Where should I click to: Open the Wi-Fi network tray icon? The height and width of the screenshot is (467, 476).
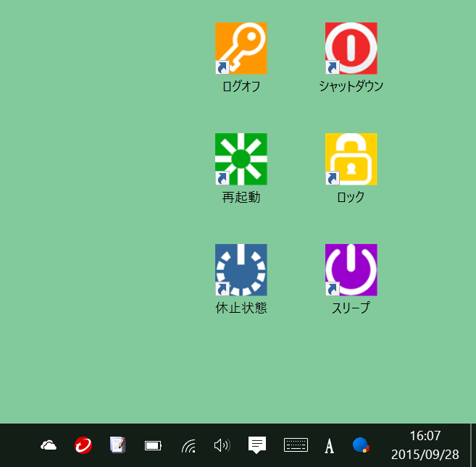[188, 446]
